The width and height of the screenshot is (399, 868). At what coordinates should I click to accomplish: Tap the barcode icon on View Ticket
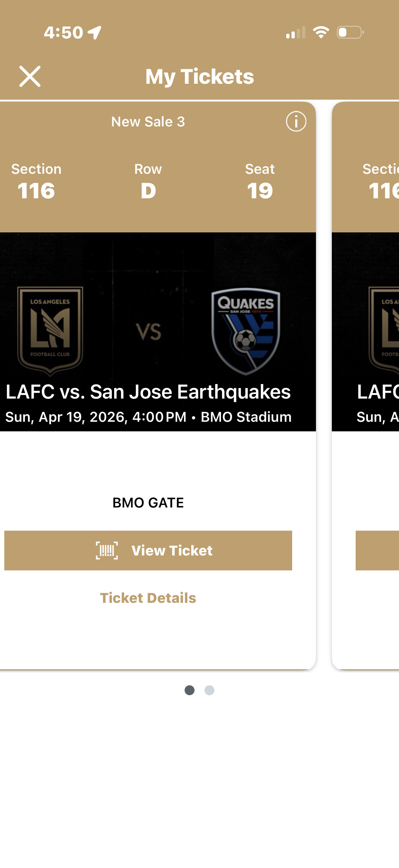pos(107,550)
